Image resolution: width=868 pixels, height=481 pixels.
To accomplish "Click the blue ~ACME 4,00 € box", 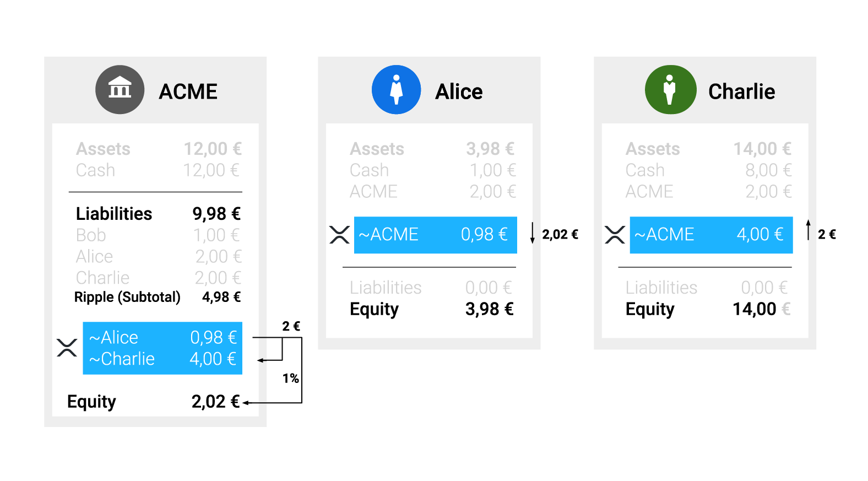I will [x=710, y=235].
